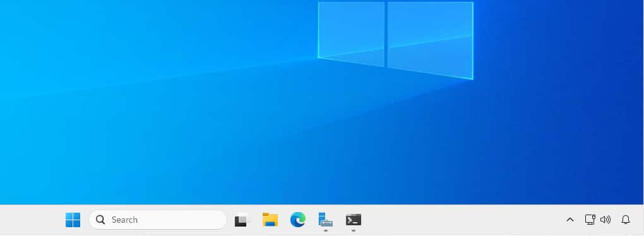Open the Windows Start menu
The image size is (644, 236).
[73, 220]
